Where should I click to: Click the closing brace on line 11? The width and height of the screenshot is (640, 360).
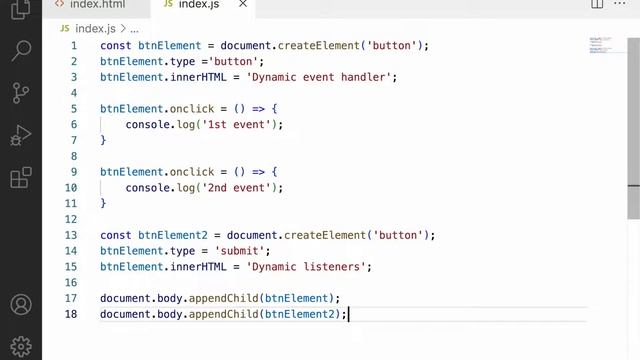coord(103,203)
